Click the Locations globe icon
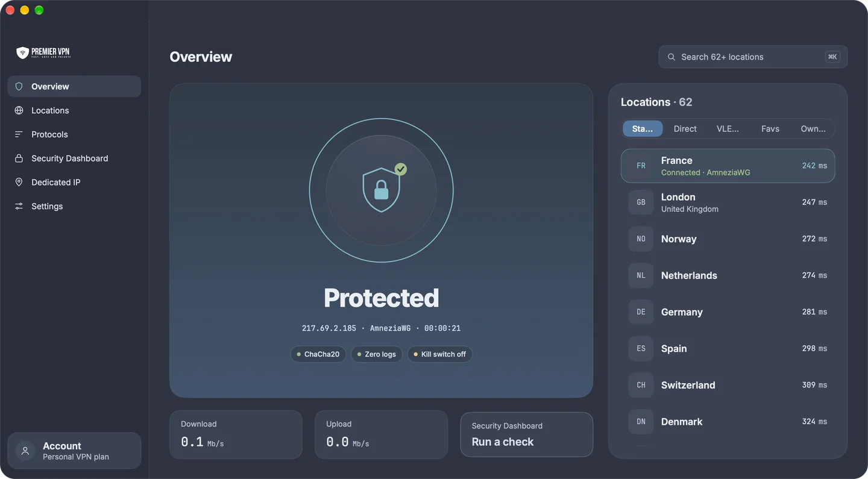 [x=19, y=110]
